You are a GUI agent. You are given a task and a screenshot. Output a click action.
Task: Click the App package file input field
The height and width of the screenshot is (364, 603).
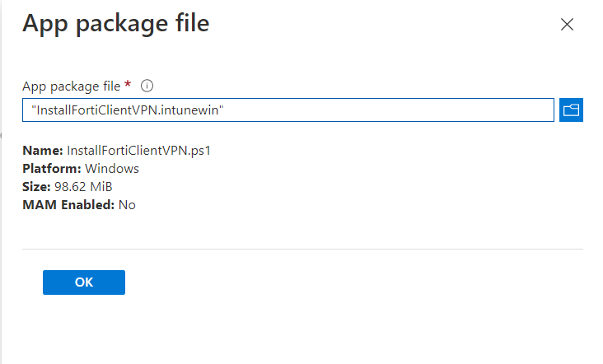tap(288, 110)
